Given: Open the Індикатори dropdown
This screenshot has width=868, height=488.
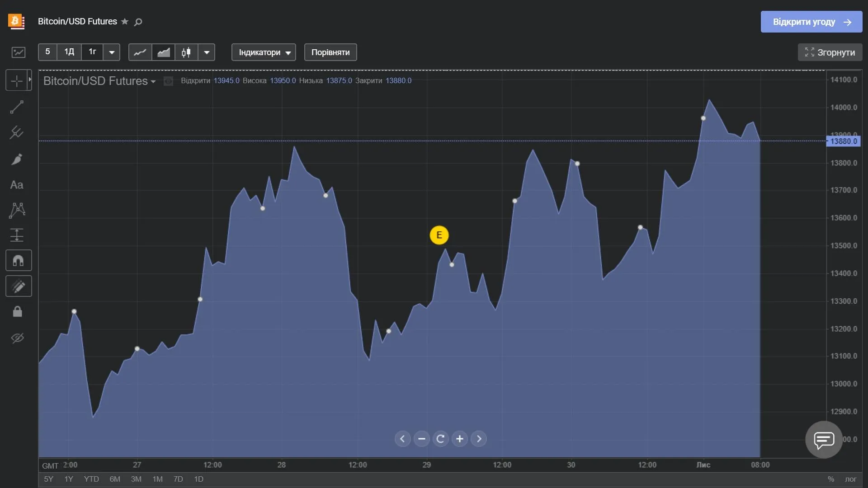Looking at the screenshot, I should pyautogui.click(x=264, y=52).
